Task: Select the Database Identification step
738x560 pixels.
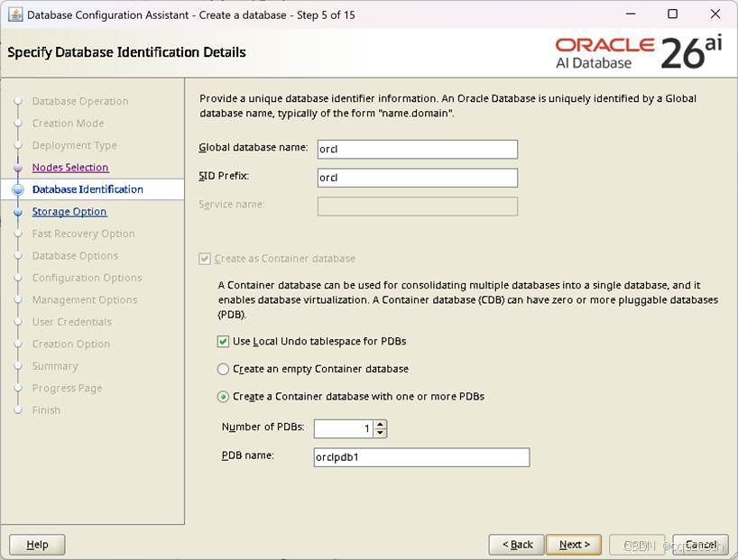Action: 88,189
